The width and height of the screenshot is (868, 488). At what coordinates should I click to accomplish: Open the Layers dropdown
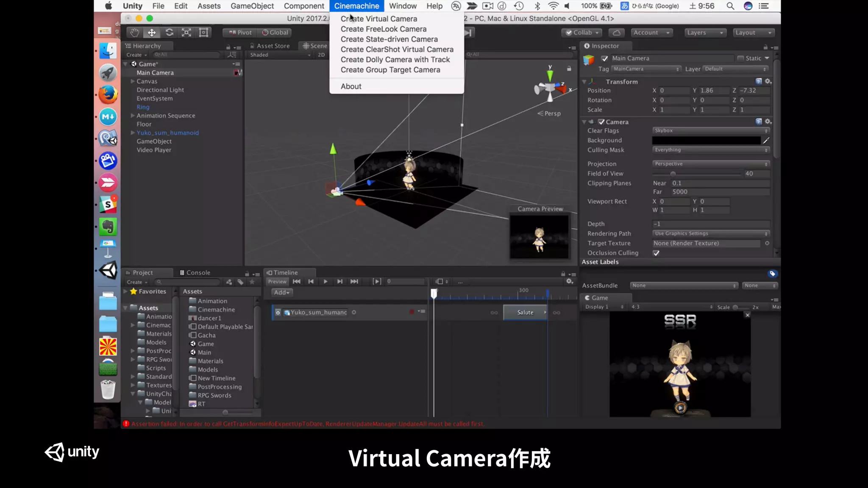point(705,33)
